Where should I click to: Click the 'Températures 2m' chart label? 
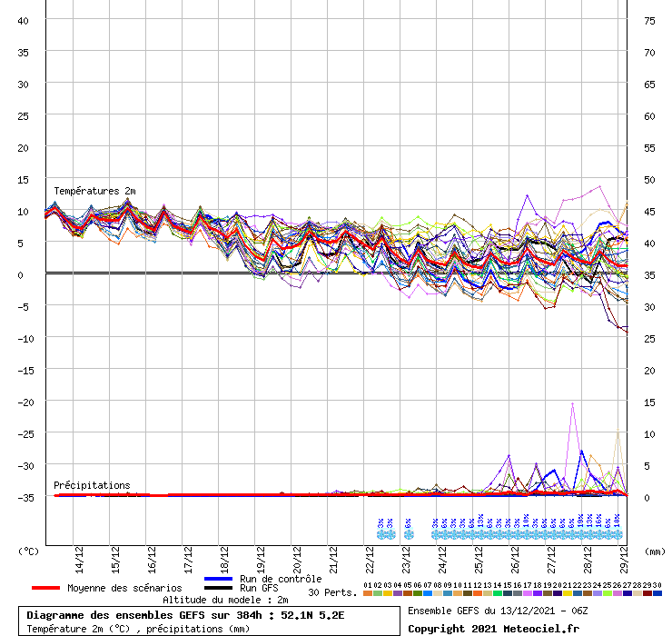click(94, 191)
